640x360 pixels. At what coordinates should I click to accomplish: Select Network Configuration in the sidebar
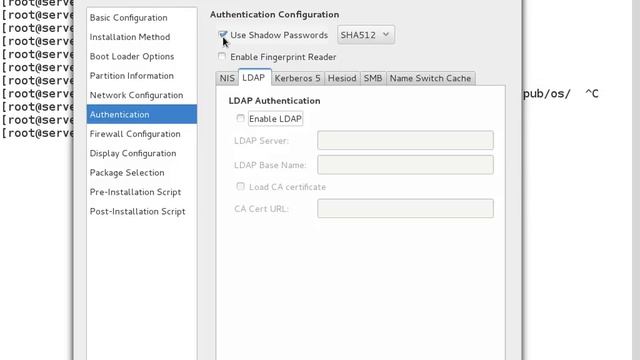click(141, 95)
